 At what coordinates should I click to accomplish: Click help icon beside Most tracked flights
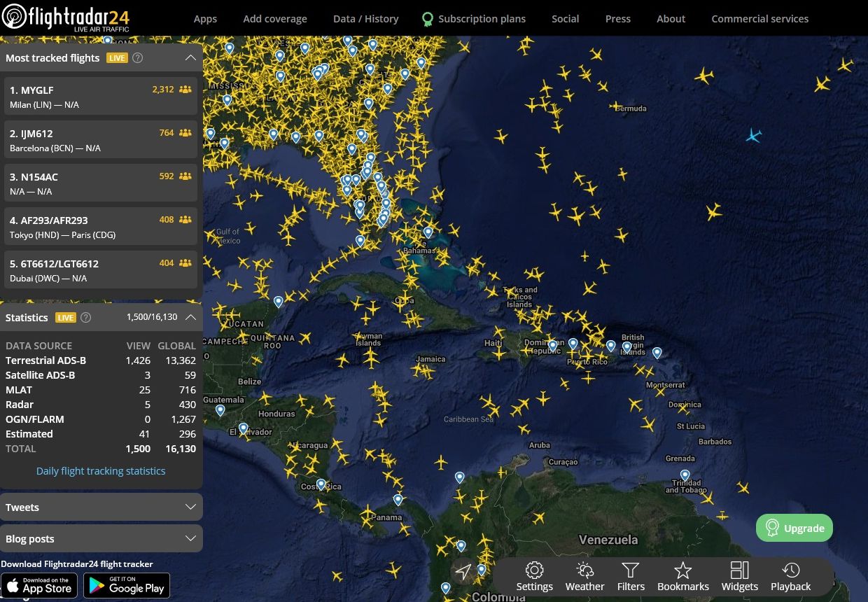click(x=138, y=58)
